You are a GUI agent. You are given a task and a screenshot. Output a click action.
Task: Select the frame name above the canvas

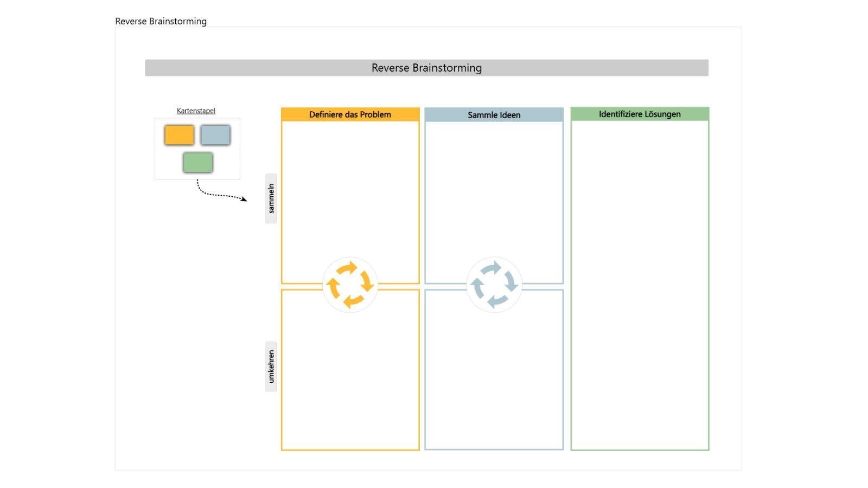pos(161,21)
